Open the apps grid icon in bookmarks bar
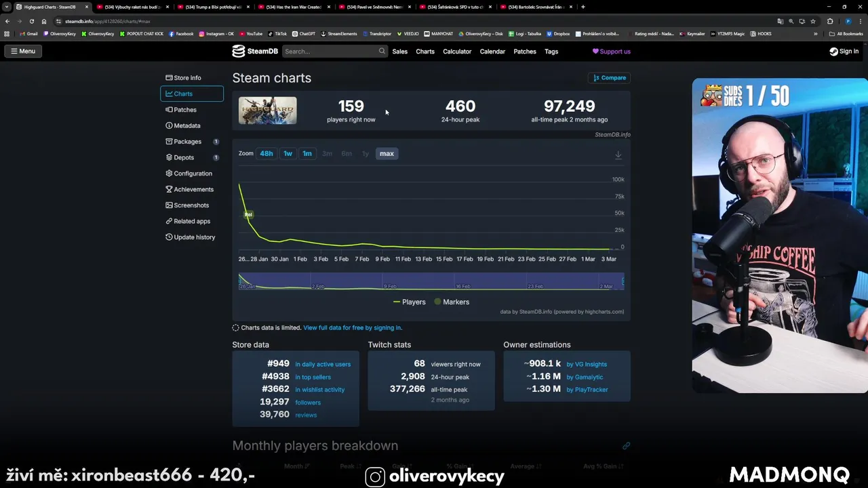 point(7,33)
